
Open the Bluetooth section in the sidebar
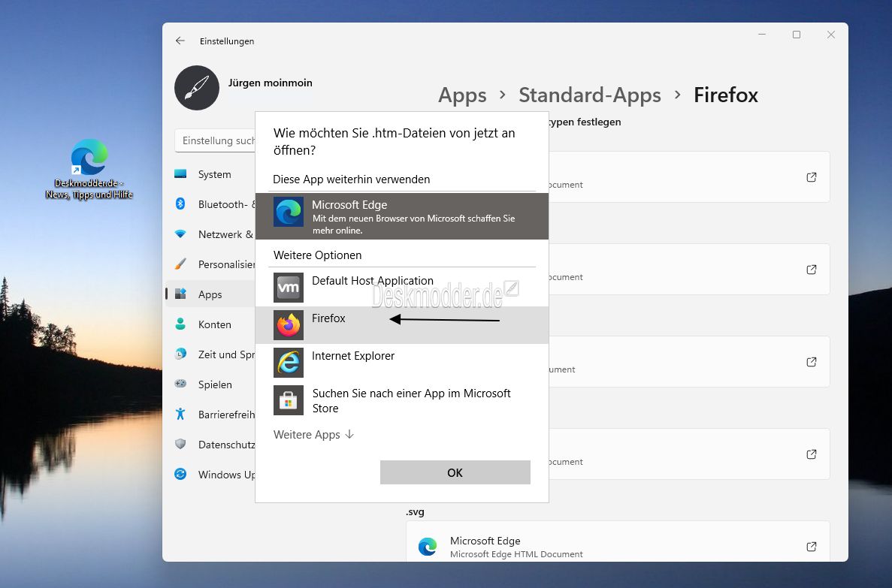point(210,204)
